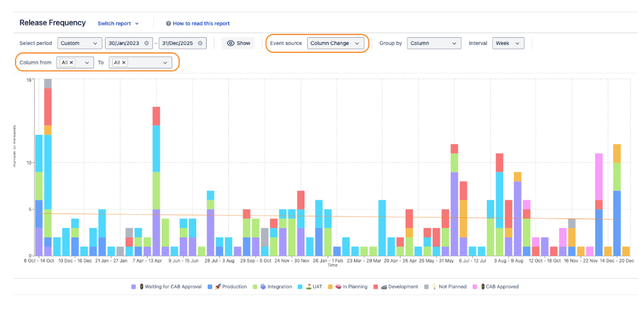Viewport: 644px width, 312px height.
Task: Click the Development legend label
Action: coord(403,286)
